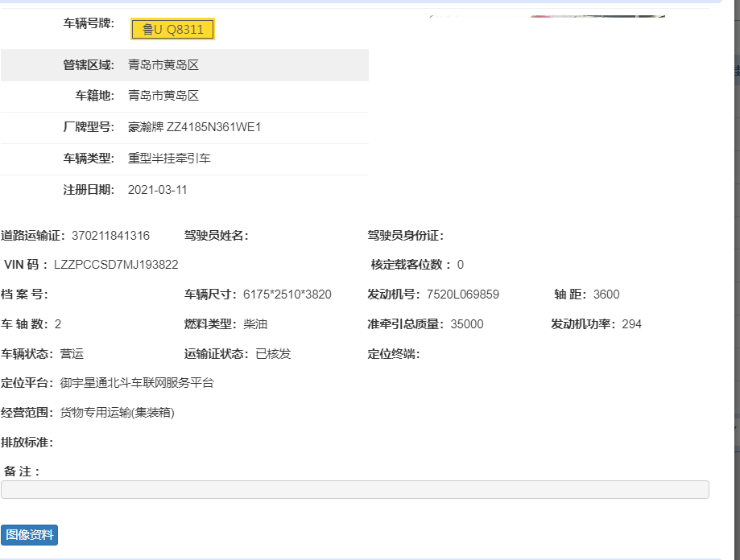The height and width of the screenshot is (560, 740).
Task: Click the positioning platform 御宇星通北斗车联网服务平台
Action: [137, 383]
